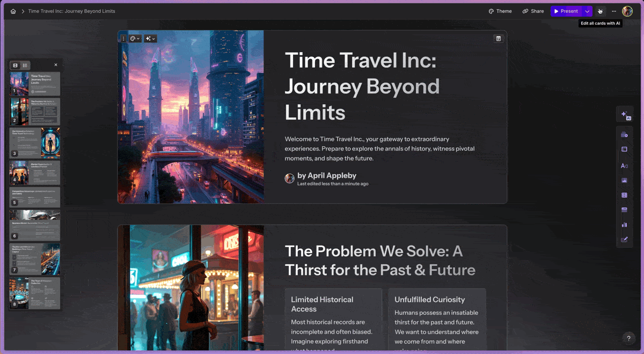Click author name by April Appleby
The width and height of the screenshot is (644, 354).
[x=327, y=176]
